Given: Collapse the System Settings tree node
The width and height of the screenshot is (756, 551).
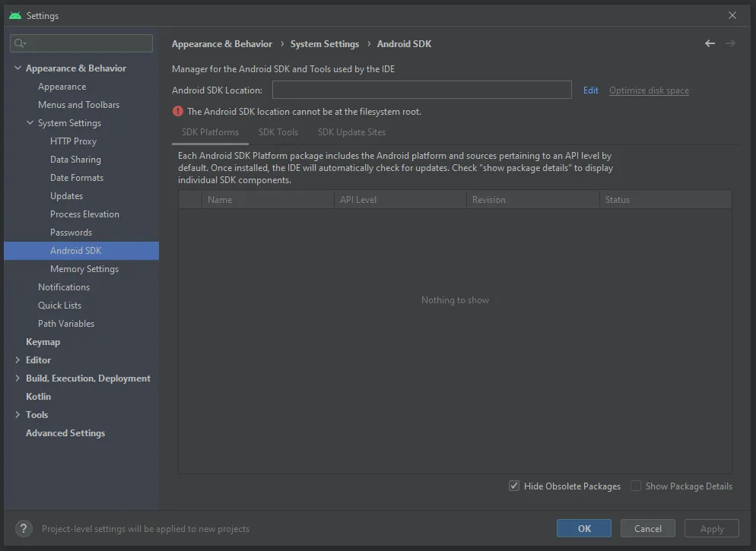Looking at the screenshot, I should pos(30,123).
